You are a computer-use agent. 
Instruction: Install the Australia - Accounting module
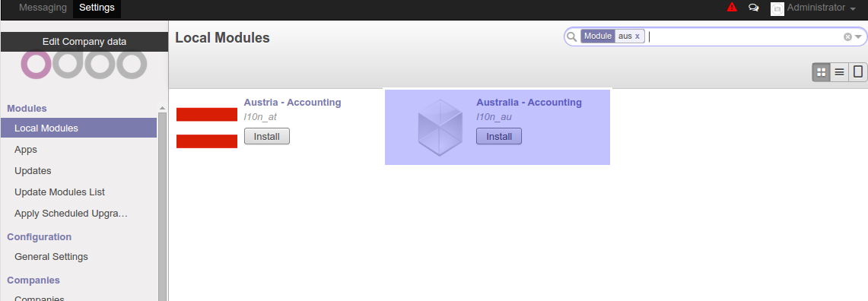point(499,136)
